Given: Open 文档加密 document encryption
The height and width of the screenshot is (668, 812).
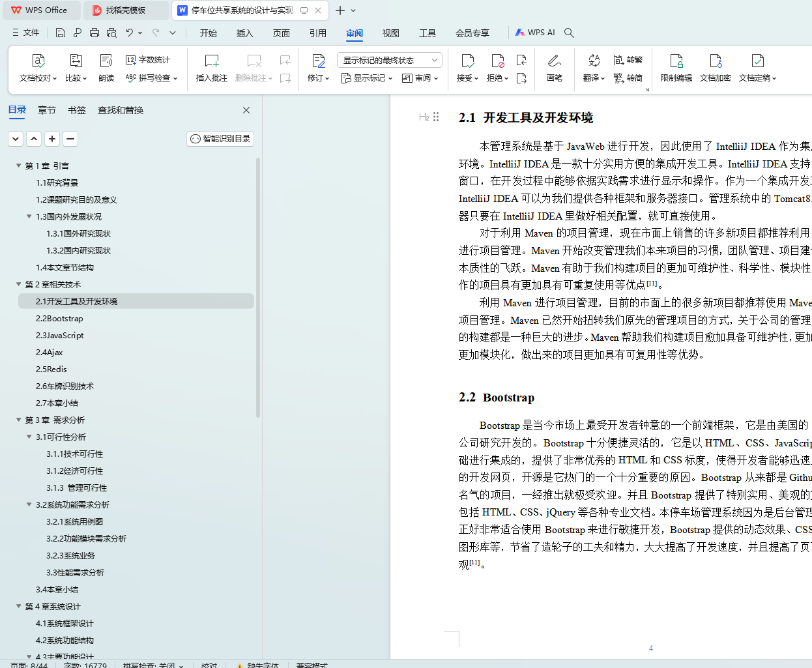Looking at the screenshot, I should (716, 68).
